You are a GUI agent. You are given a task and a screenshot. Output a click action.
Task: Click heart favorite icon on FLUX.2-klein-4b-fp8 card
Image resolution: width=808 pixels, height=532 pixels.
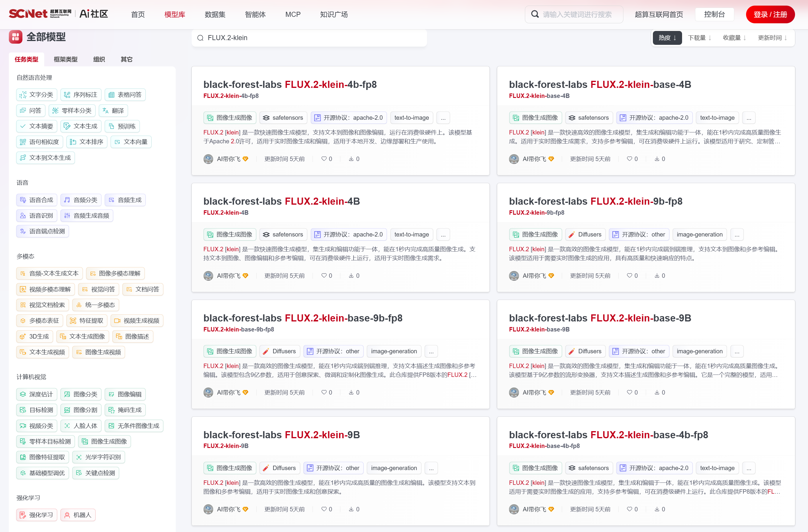323,159
